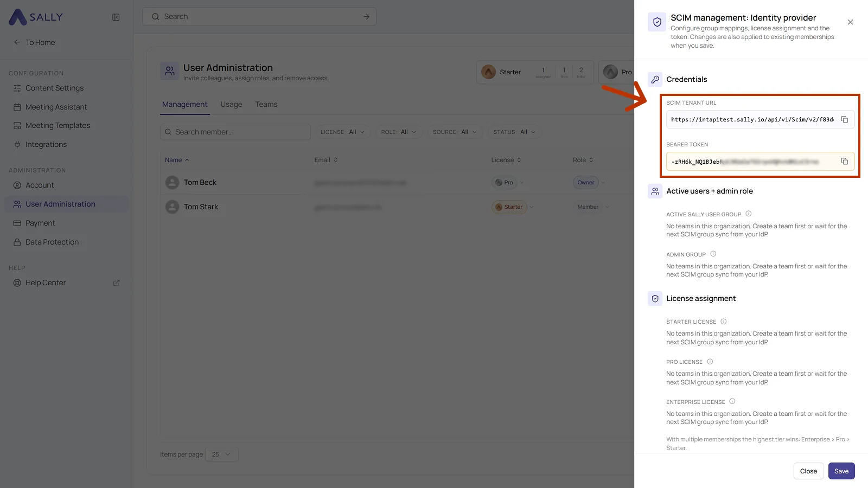Click the Integrations plug icon
Viewport: 868px width, 488px height.
pyautogui.click(x=17, y=144)
